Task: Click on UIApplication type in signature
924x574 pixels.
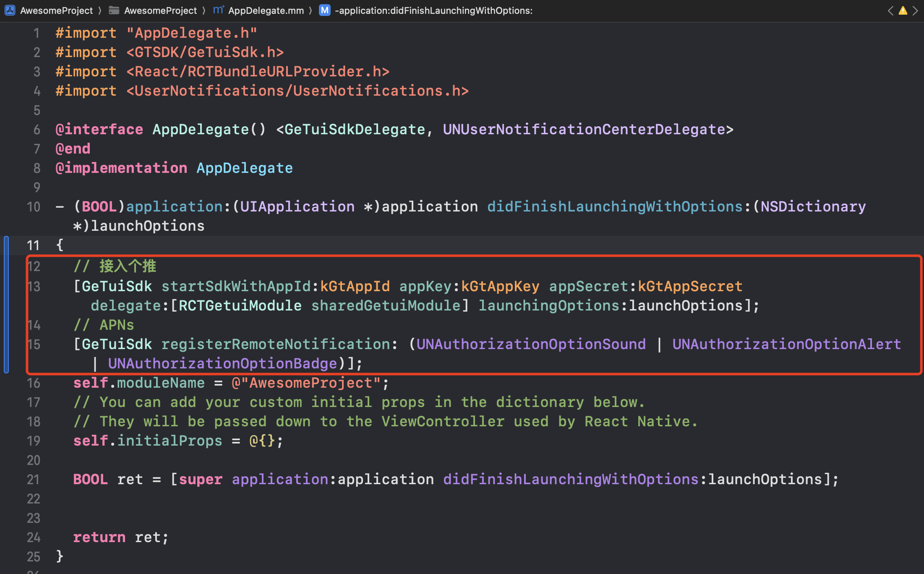Action: point(297,206)
